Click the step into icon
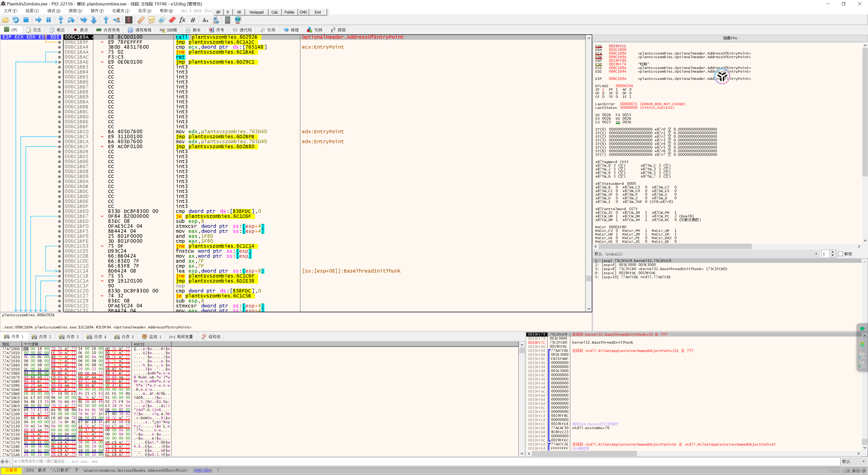This screenshot has height=475, width=868. click(x=61, y=20)
